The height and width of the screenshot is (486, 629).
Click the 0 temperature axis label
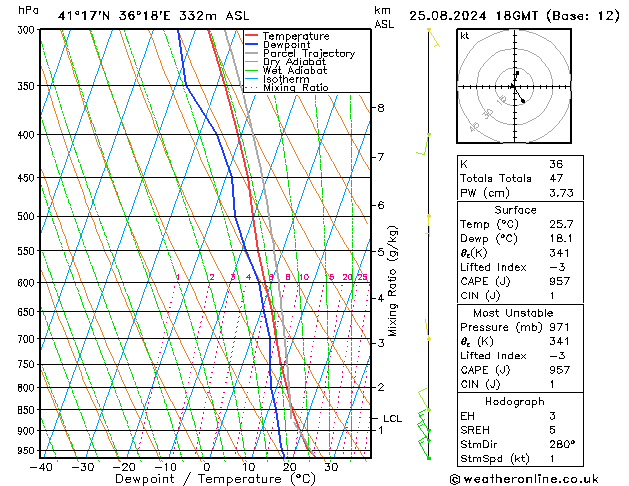click(207, 467)
